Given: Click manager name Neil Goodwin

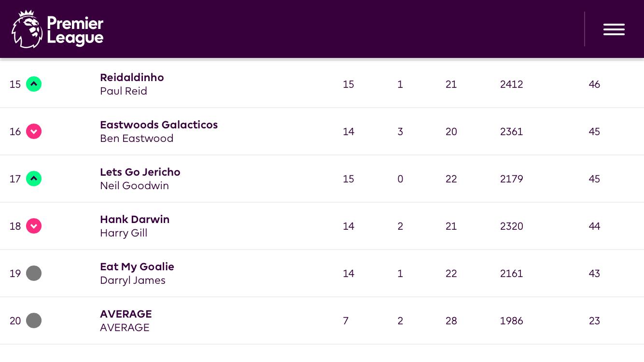Looking at the screenshot, I should click(x=134, y=186).
